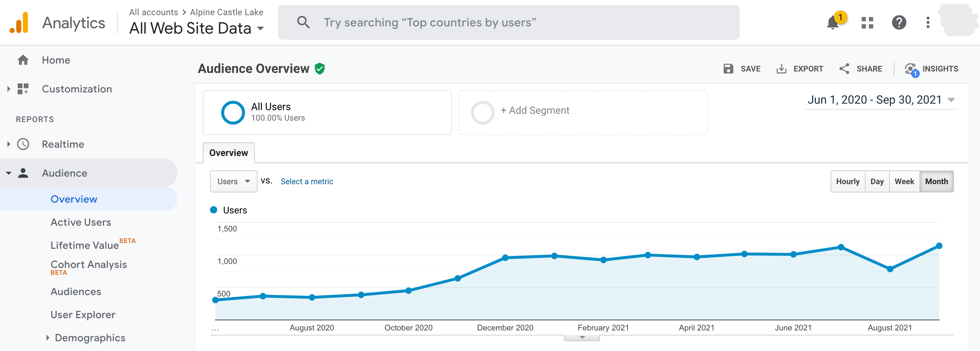Open the Users metric dropdown
The height and width of the screenshot is (351, 980).
click(x=233, y=182)
